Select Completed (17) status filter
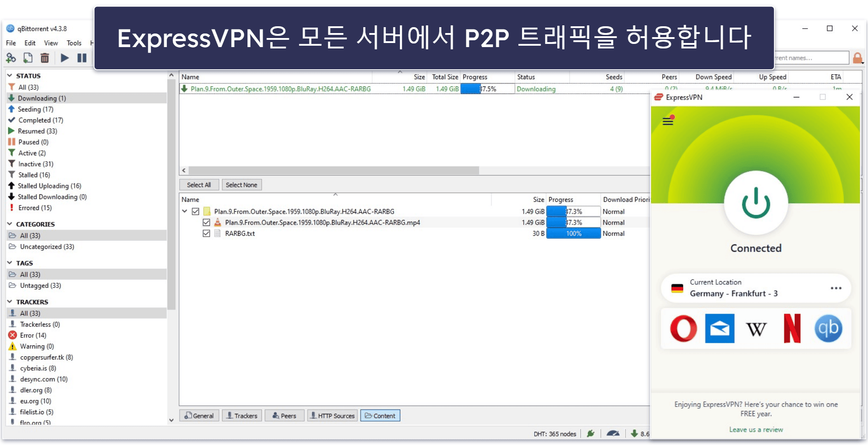This screenshot has height=445, width=868. [x=86, y=120]
